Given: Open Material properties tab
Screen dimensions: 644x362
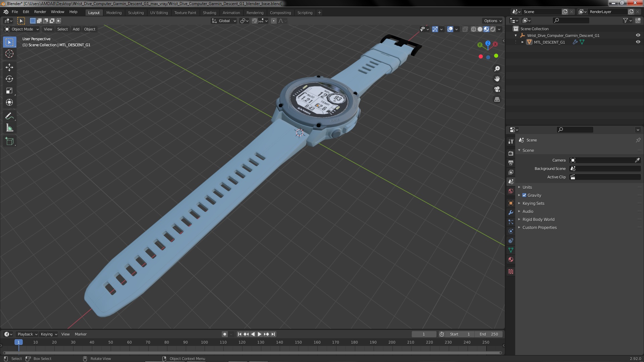Looking at the screenshot, I should [511, 259].
